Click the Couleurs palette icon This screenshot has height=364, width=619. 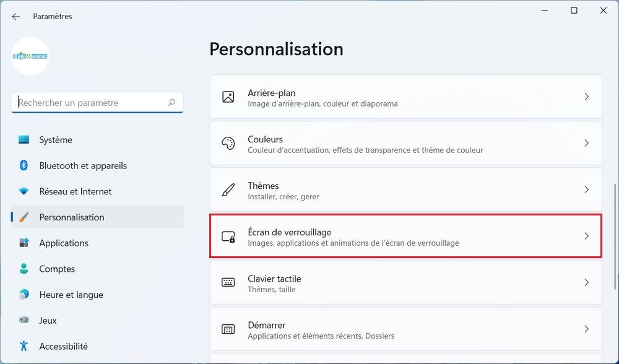click(x=228, y=144)
